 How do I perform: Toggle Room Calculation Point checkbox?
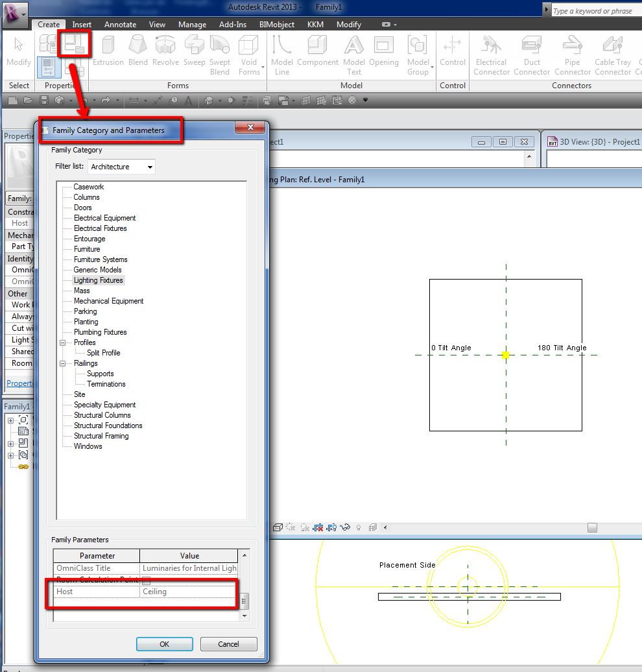[x=146, y=581]
